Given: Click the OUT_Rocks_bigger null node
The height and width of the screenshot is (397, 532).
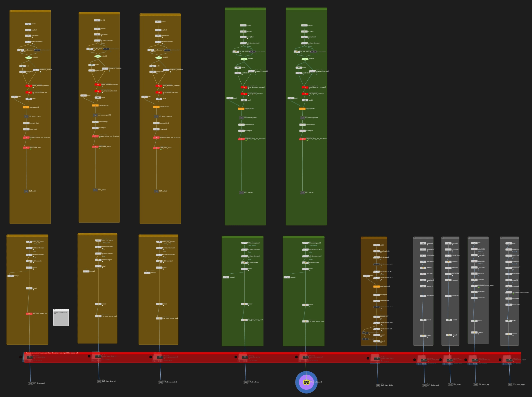Looking at the screenshot, I should click(x=510, y=385).
